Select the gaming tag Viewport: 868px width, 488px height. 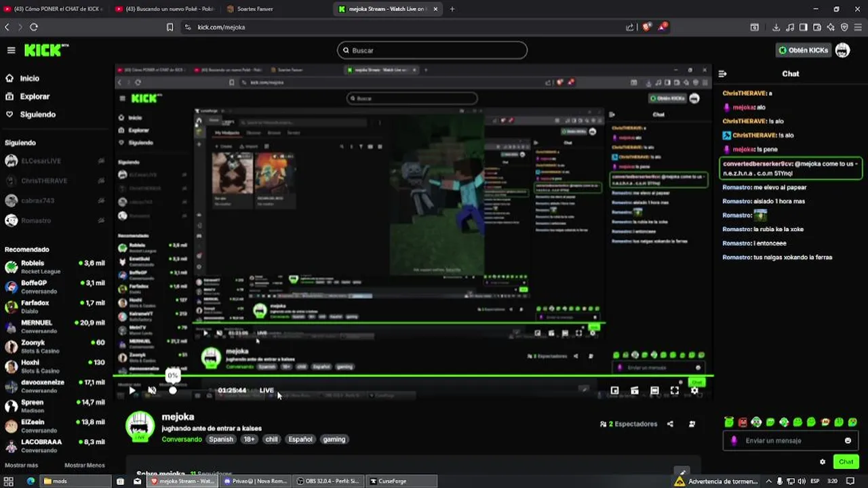334,439
